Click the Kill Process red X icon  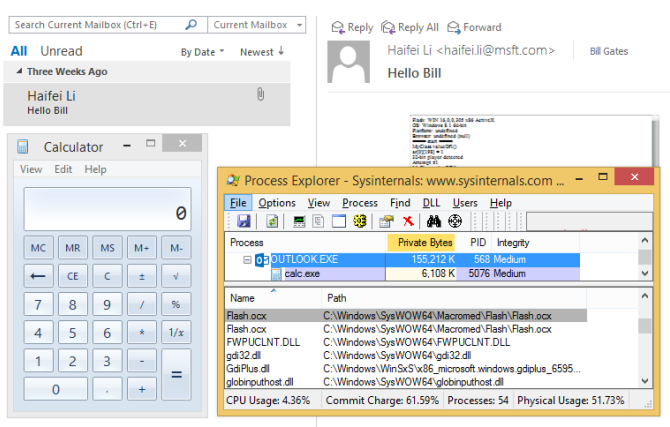407,221
